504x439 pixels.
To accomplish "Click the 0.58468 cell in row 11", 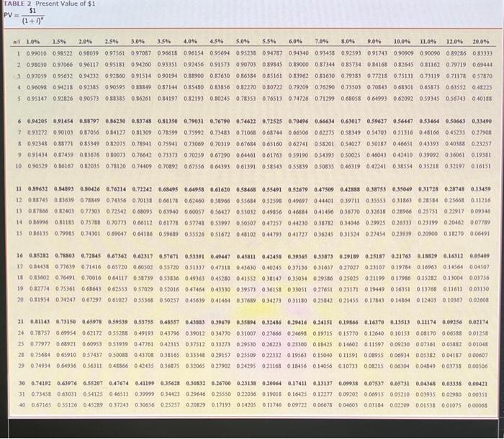I will tap(246, 189).
